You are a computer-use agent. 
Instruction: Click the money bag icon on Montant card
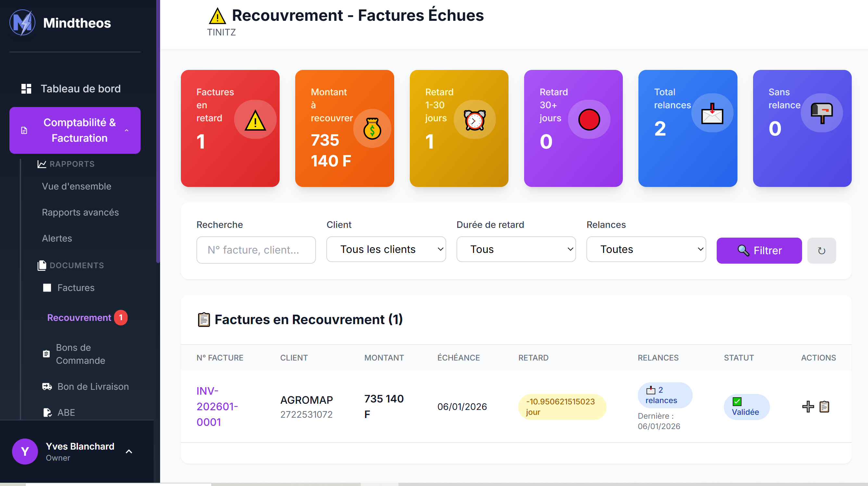click(372, 128)
